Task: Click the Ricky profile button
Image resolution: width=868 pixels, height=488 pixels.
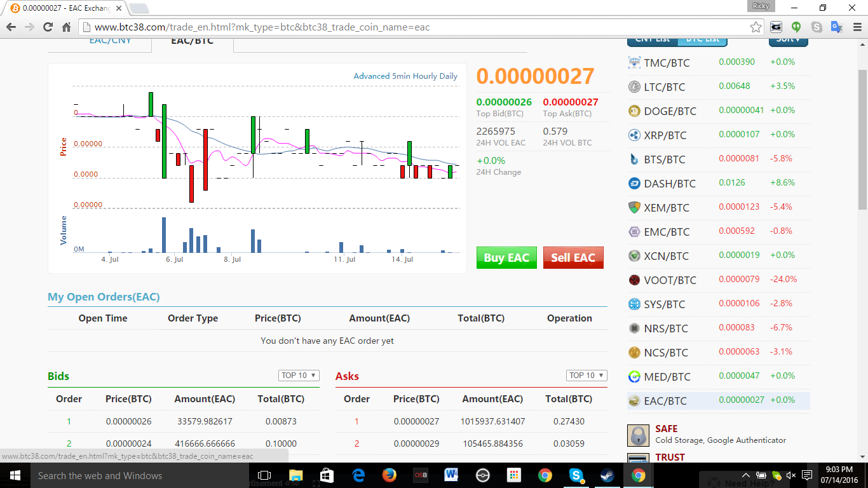Action: 761,6
